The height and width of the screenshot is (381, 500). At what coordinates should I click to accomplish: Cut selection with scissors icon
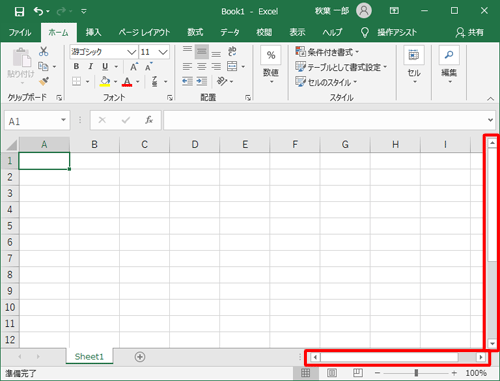[x=44, y=51]
